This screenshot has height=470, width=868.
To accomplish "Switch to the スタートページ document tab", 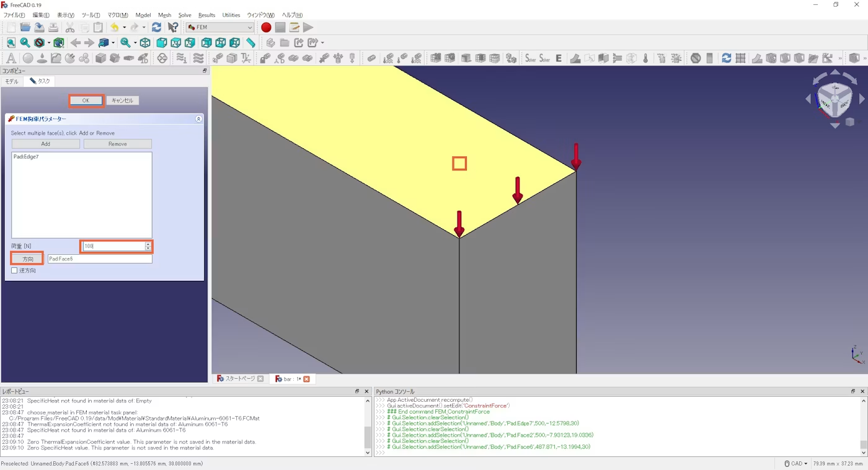I will 240,379.
